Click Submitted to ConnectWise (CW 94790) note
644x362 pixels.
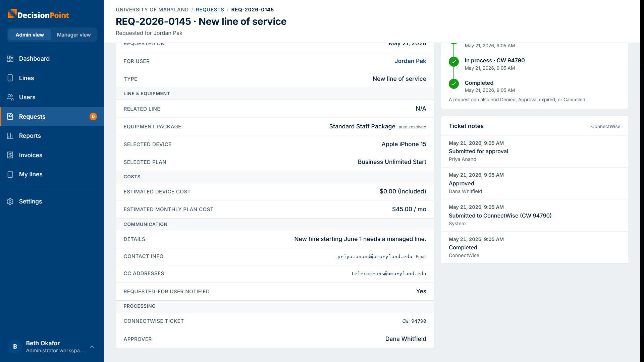pyautogui.click(x=500, y=216)
